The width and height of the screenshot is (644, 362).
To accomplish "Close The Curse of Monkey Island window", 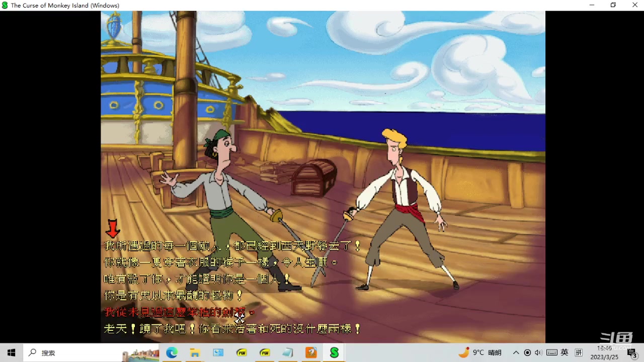I will [x=634, y=5].
